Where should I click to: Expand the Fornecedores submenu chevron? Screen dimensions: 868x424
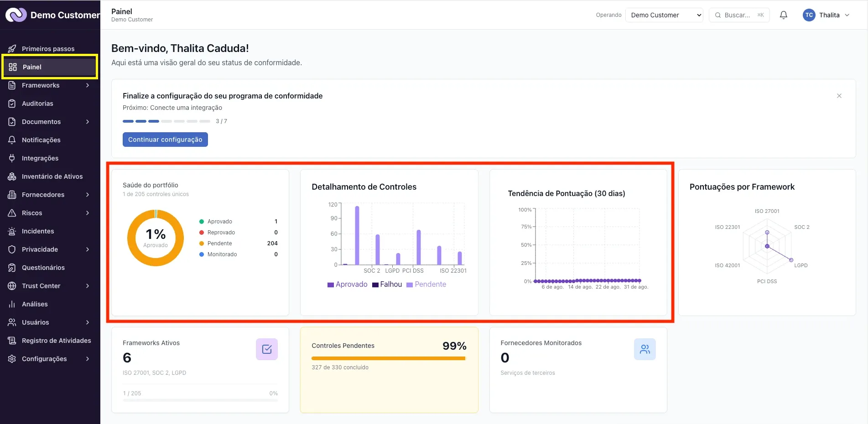[88, 195]
